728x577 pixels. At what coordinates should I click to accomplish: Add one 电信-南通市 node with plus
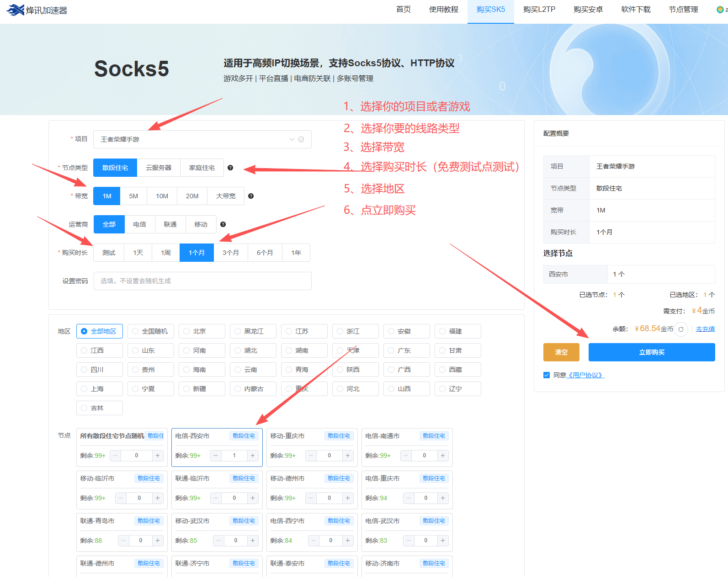pyautogui.click(x=443, y=455)
